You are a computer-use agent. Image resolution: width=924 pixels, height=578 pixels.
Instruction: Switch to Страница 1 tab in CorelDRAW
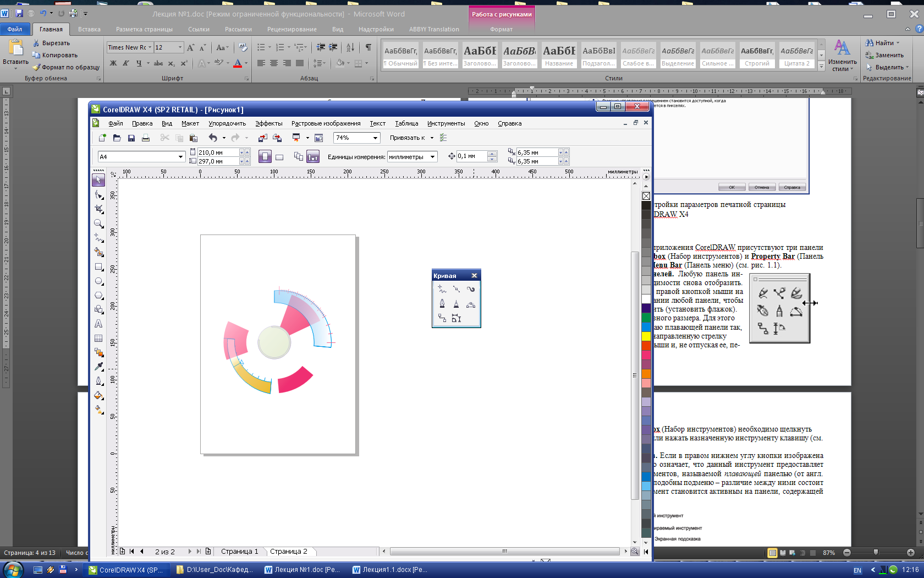pos(239,551)
